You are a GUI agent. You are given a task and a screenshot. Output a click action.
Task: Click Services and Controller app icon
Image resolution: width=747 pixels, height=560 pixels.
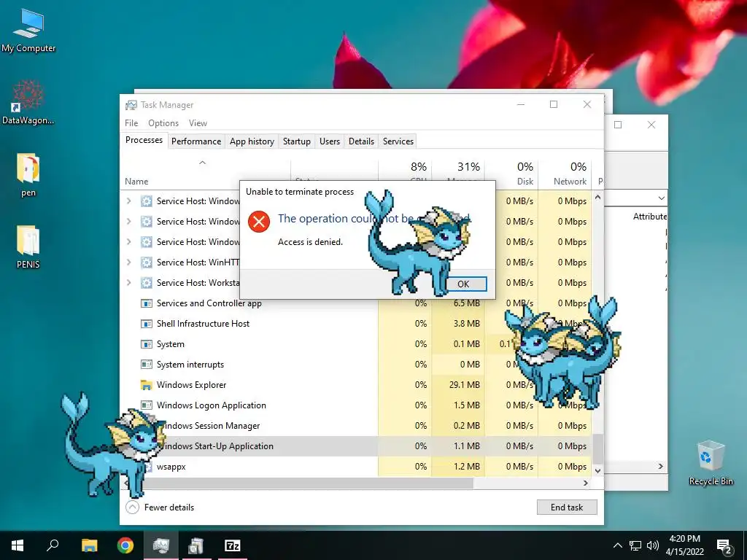tap(146, 303)
